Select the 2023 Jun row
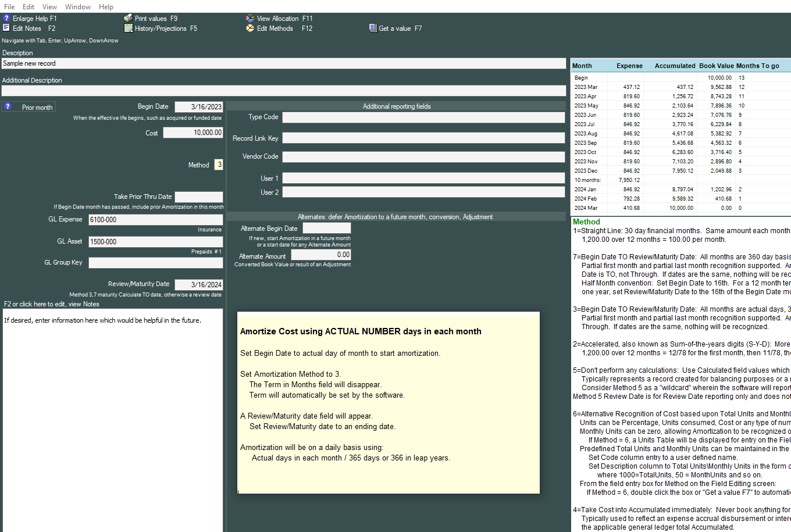Viewport: 791px width, 532px height. coord(681,115)
